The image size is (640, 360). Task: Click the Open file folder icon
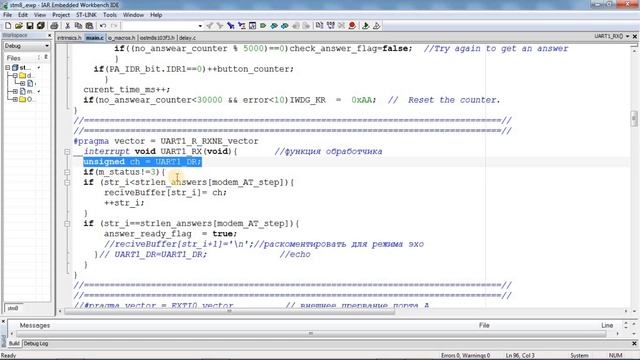[19, 26]
